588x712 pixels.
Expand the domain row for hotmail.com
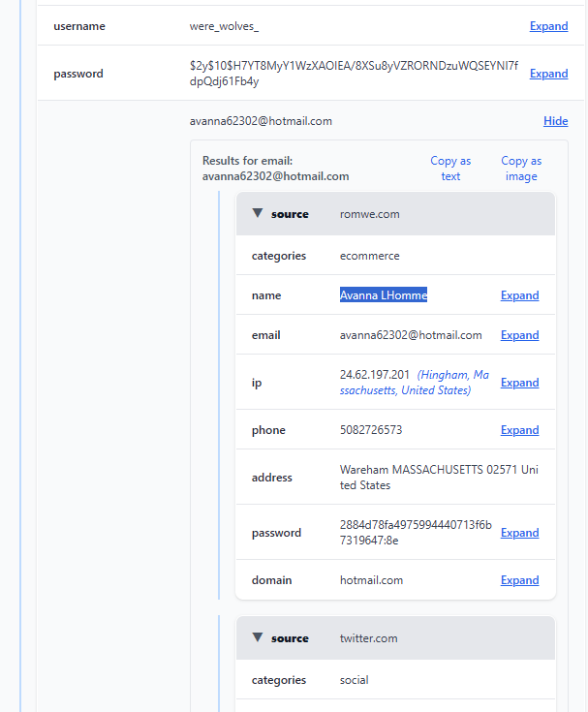coord(519,580)
